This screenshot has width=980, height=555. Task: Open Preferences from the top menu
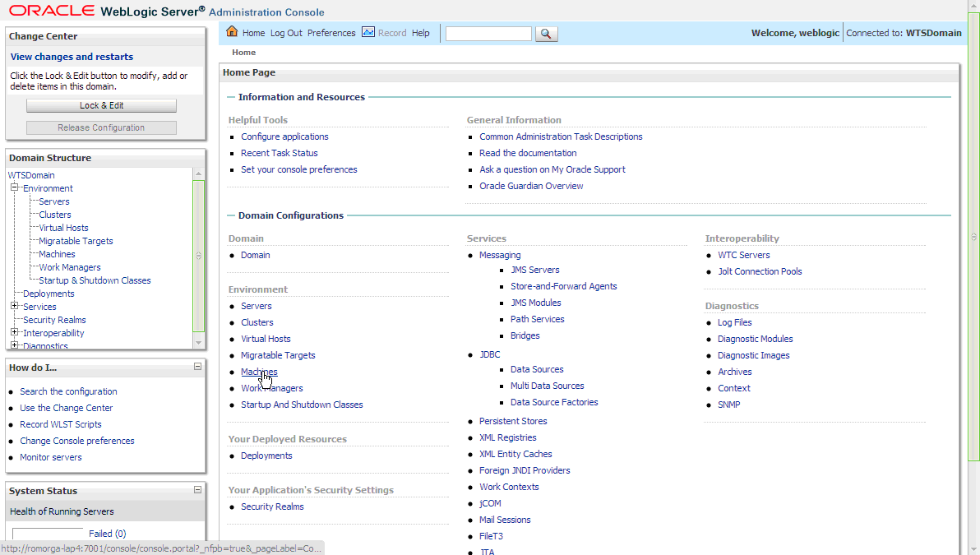[x=331, y=33]
